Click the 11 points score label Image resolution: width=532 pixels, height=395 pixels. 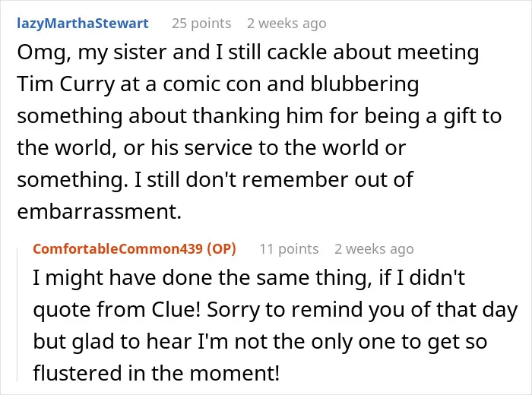click(x=289, y=249)
